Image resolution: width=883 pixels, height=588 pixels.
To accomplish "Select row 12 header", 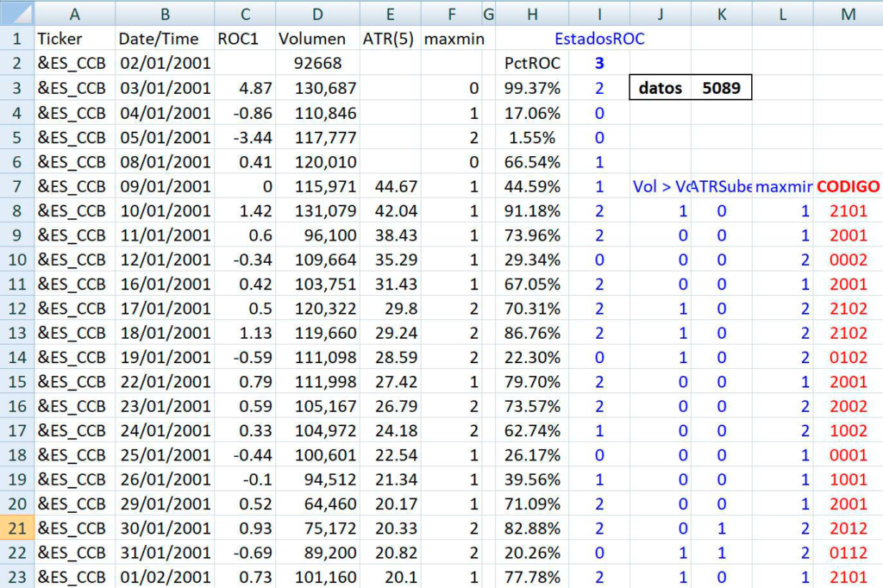I will pos(17,309).
